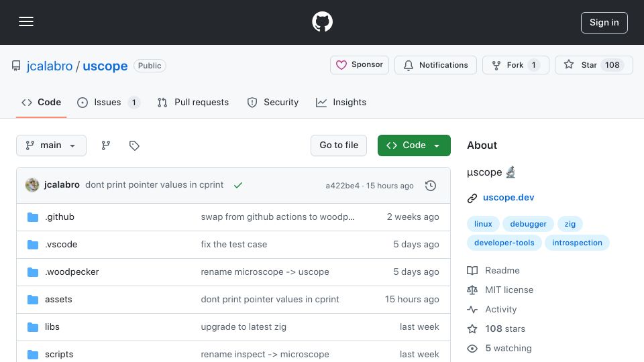Open the .vscode folder

61,244
